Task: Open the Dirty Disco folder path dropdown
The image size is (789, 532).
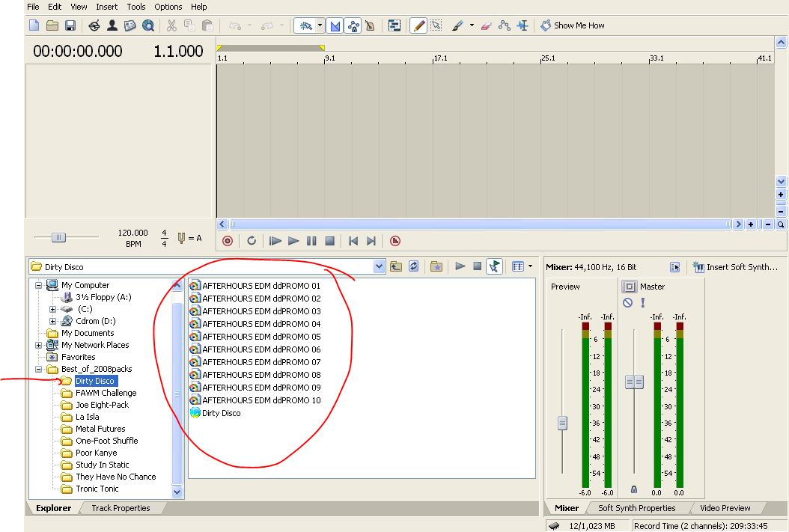Action: [379, 266]
